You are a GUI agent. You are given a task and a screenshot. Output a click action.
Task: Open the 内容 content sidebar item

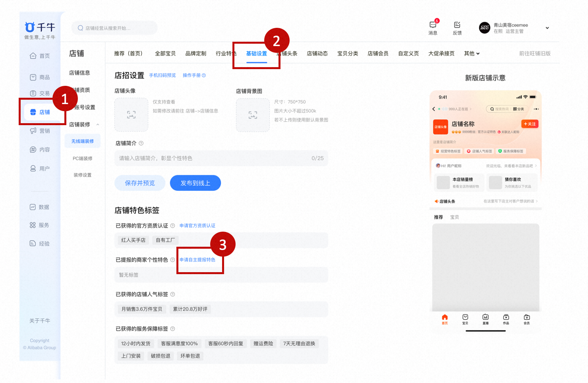coord(40,150)
